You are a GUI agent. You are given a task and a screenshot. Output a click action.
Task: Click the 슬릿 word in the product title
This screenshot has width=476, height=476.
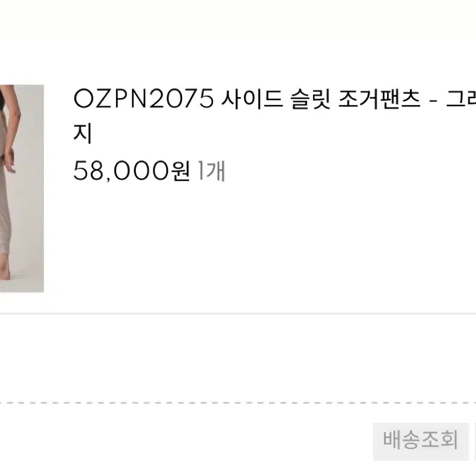click(311, 99)
